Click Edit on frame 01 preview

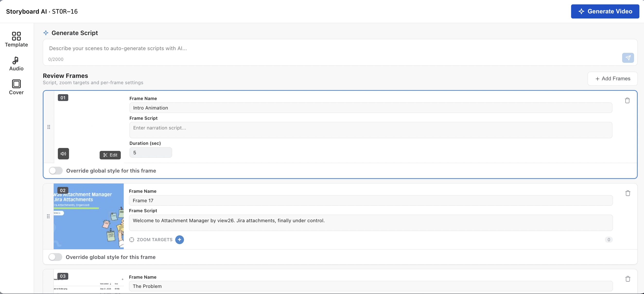[110, 155]
